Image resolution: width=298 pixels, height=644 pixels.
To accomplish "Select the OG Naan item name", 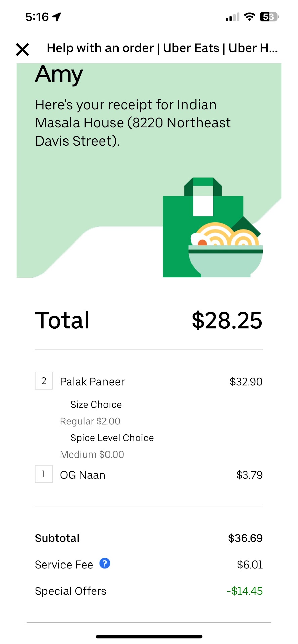I will coord(83,475).
